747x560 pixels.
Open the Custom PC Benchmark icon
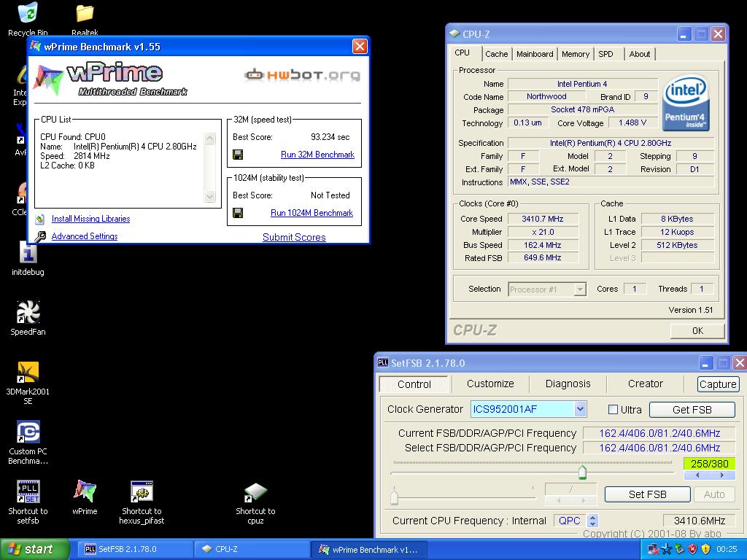click(28, 443)
